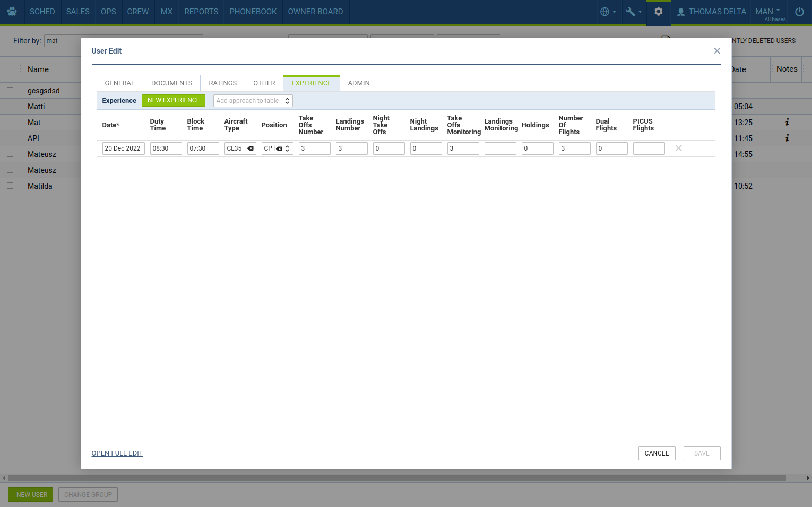Viewport: 812px width, 507px height.
Task: Click the Duty Time input field
Action: 166,148
